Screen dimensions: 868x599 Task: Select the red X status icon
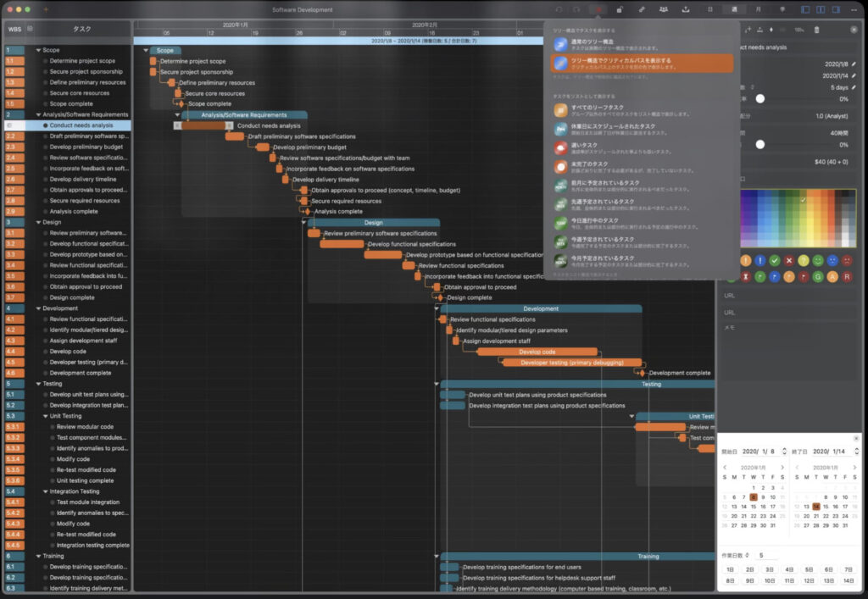[x=789, y=260]
